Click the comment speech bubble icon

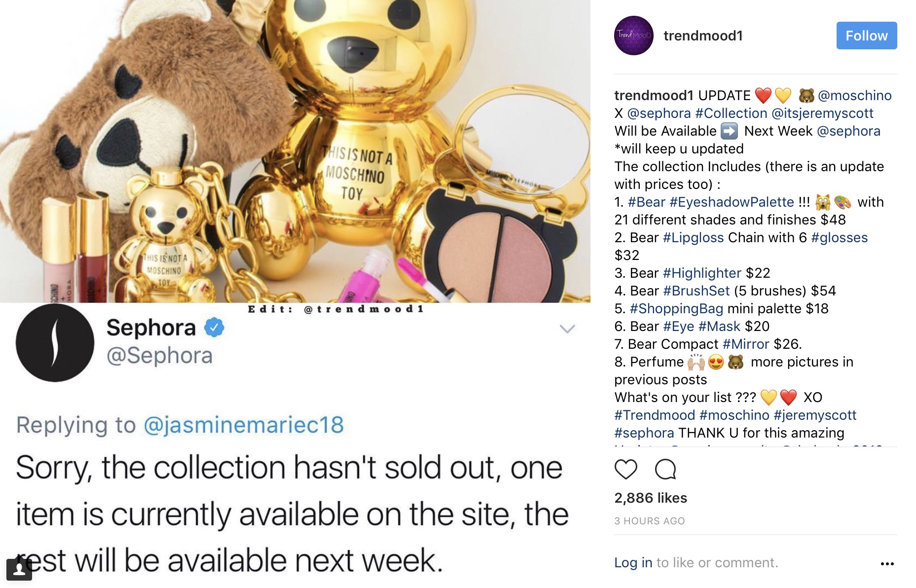[x=665, y=469]
